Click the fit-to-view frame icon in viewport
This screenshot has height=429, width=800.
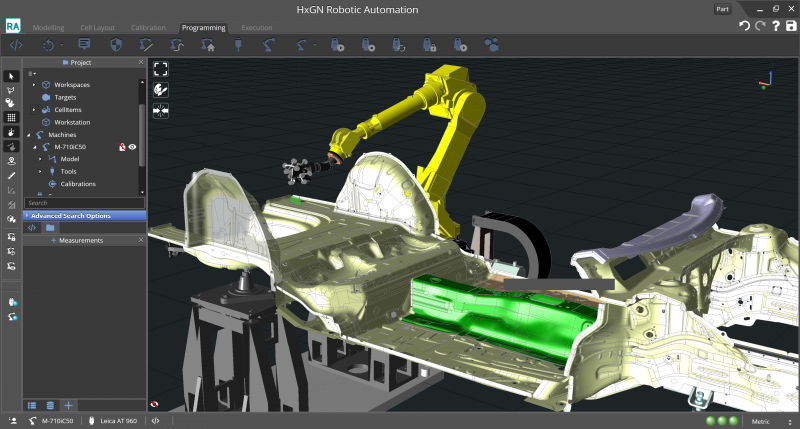point(160,68)
